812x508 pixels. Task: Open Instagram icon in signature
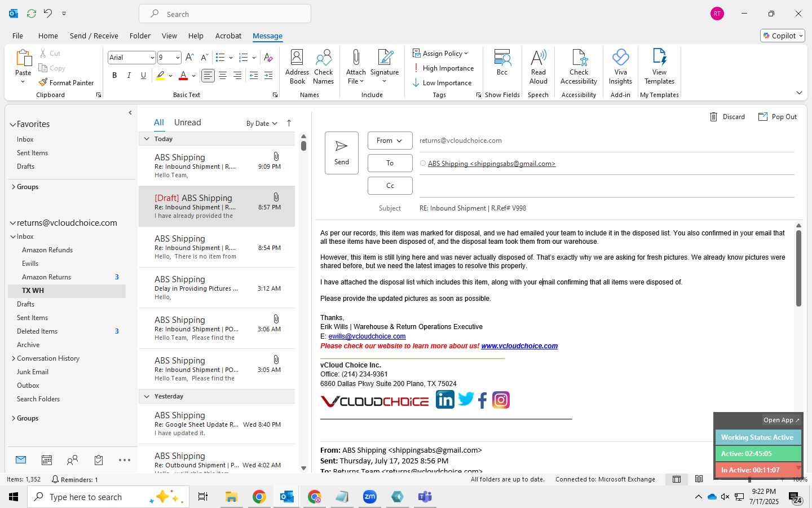[x=501, y=400]
